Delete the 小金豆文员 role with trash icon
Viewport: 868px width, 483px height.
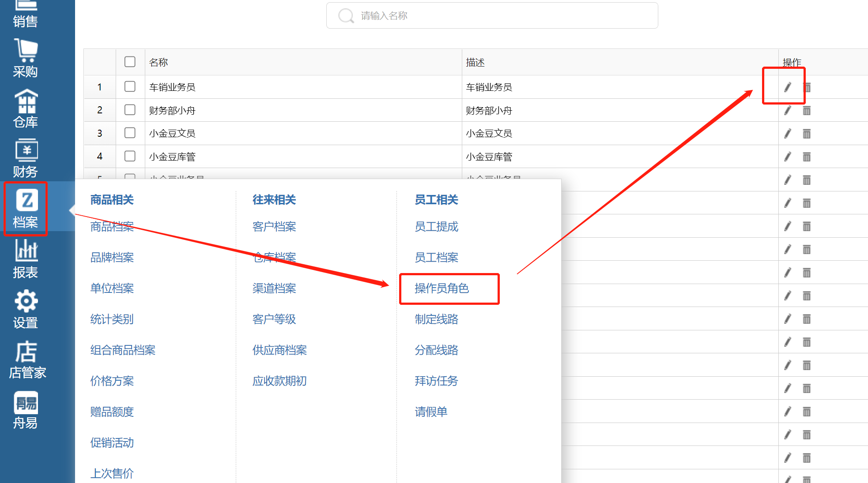(x=807, y=134)
